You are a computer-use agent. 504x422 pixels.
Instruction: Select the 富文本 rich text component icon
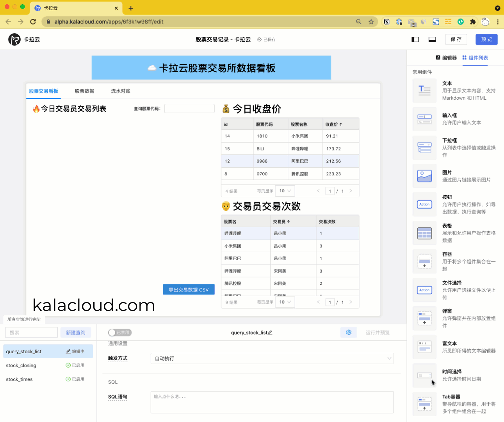click(x=424, y=347)
